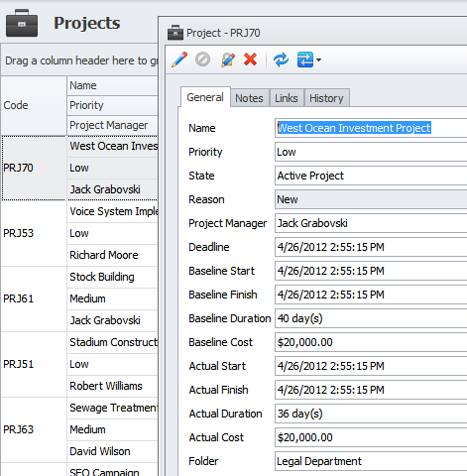The width and height of the screenshot is (467, 476).
Task: Click the red X delete icon
Action: click(250, 59)
